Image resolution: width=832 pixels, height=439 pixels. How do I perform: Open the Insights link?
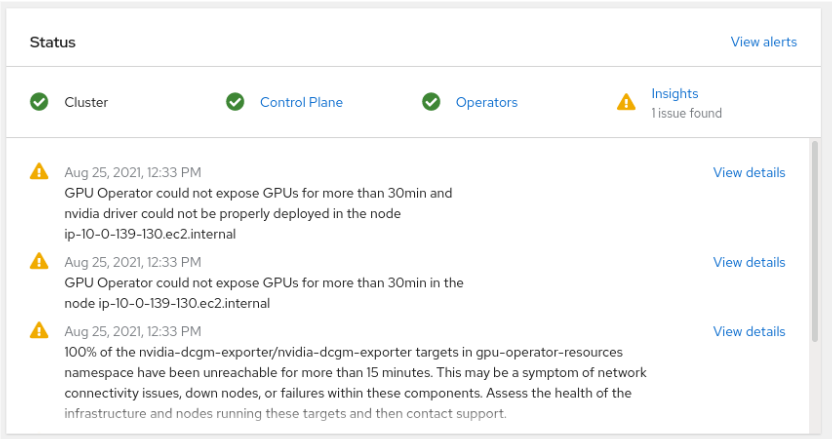pyautogui.click(x=675, y=93)
